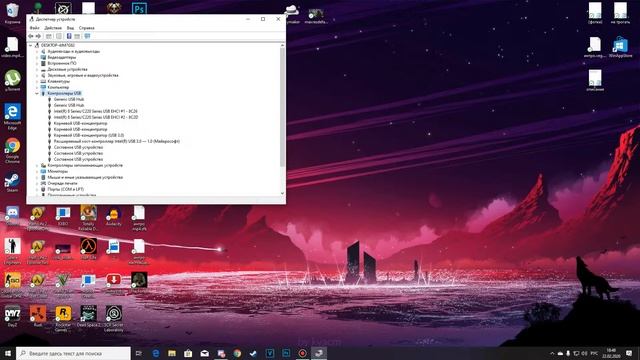Screen dimensions: 640x360
Task: Click scrollbar down arrow in Device Manager
Action: click(x=282, y=193)
